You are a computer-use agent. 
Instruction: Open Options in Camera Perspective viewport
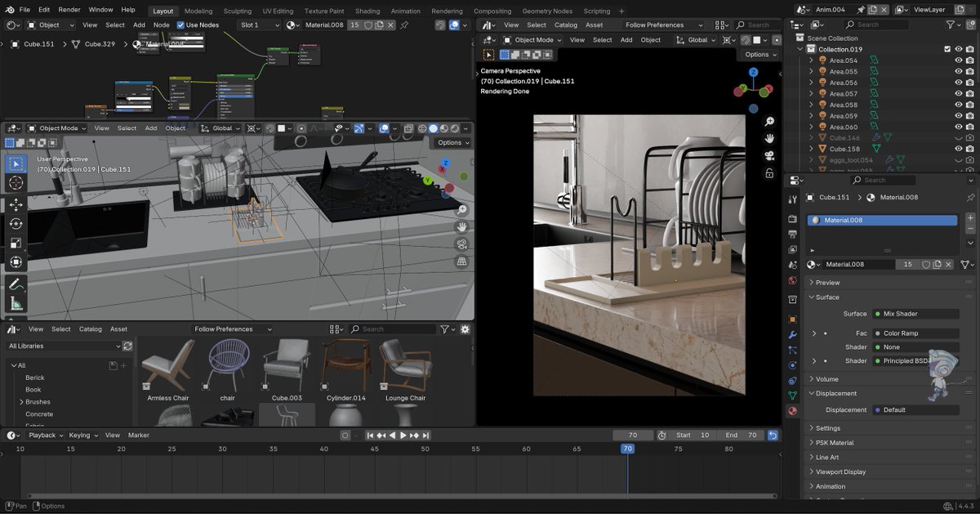click(x=760, y=55)
